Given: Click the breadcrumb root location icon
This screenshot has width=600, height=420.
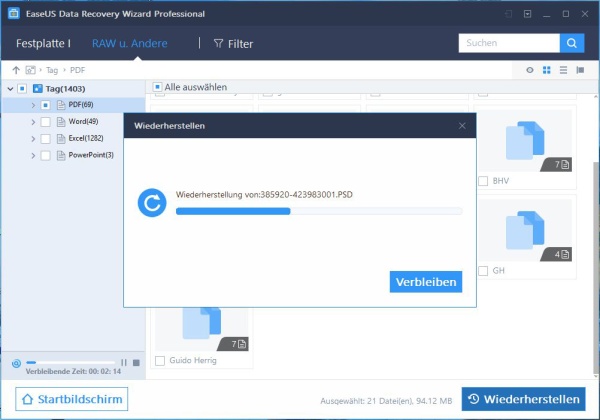Looking at the screenshot, I should tap(30, 70).
